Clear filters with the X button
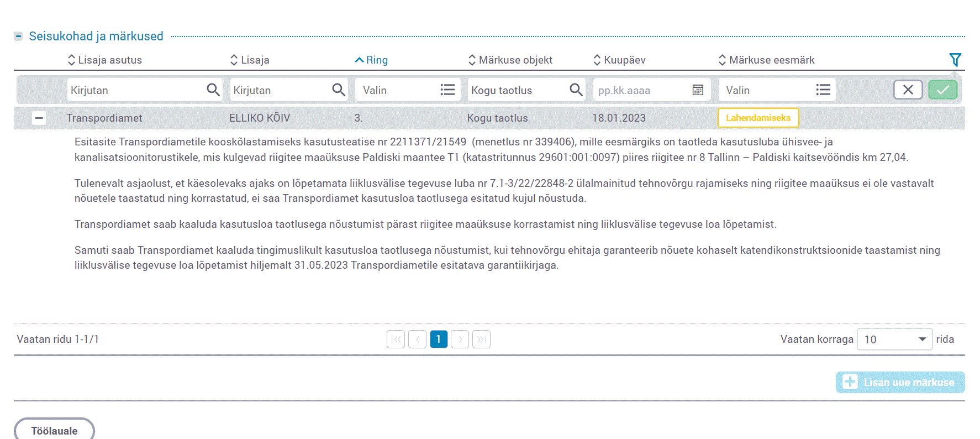 (x=908, y=90)
